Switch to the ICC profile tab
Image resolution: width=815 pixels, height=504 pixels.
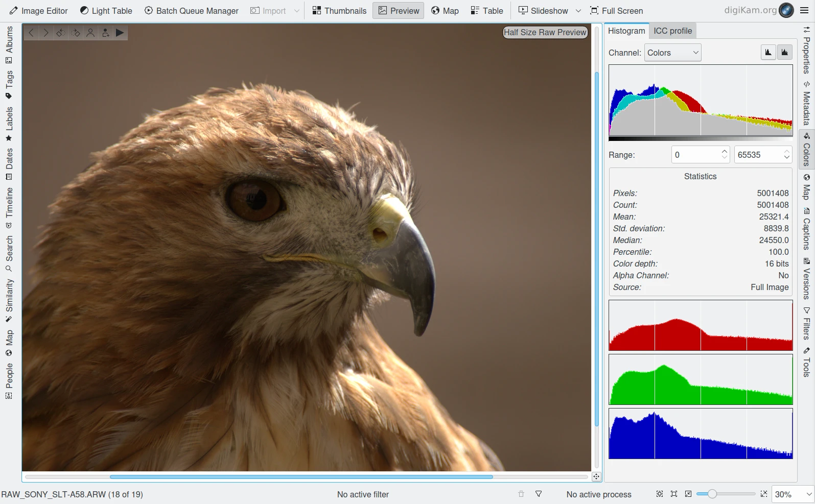click(672, 31)
